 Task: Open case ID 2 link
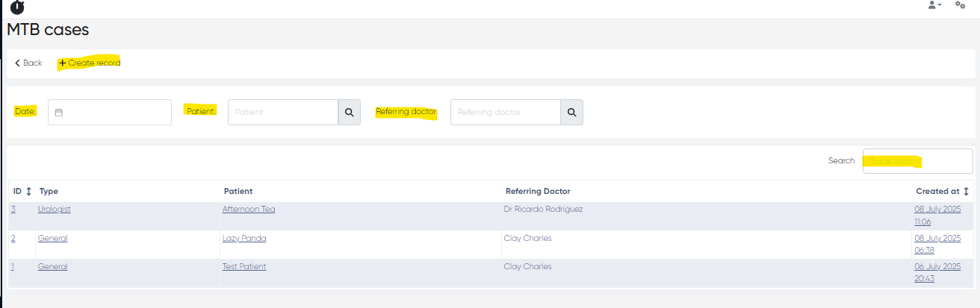13,239
